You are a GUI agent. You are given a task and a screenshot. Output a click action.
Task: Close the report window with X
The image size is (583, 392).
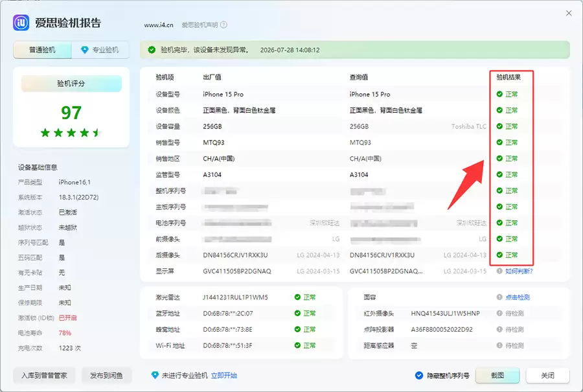pos(569,13)
